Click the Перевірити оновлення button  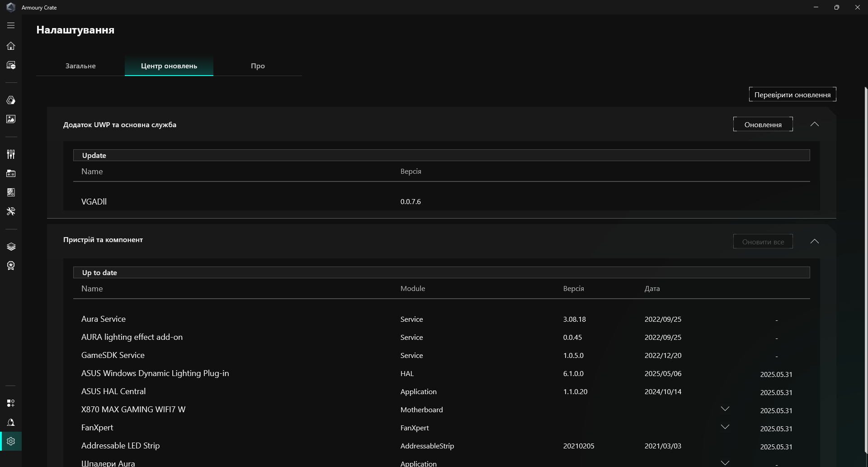click(x=793, y=95)
